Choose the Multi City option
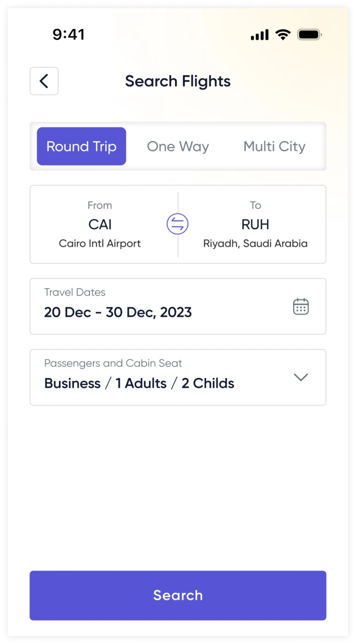356x644 pixels. click(x=274, y=146)
